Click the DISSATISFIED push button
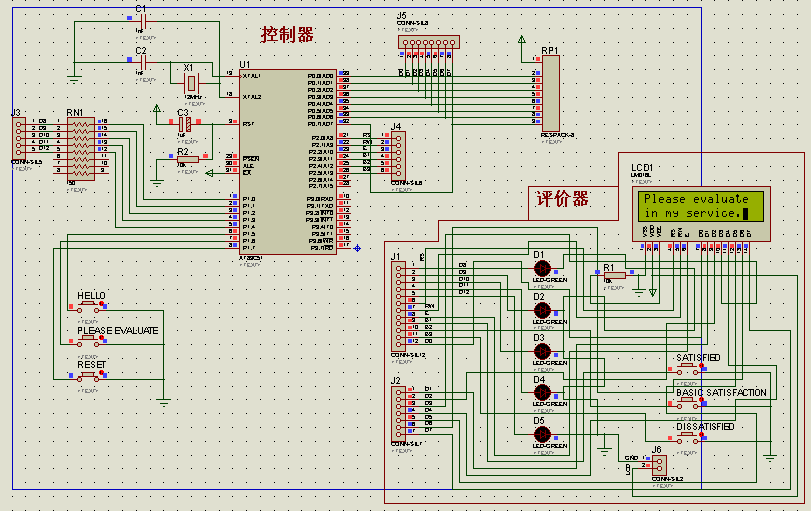811x511 pixels. [x=688, y=438]
